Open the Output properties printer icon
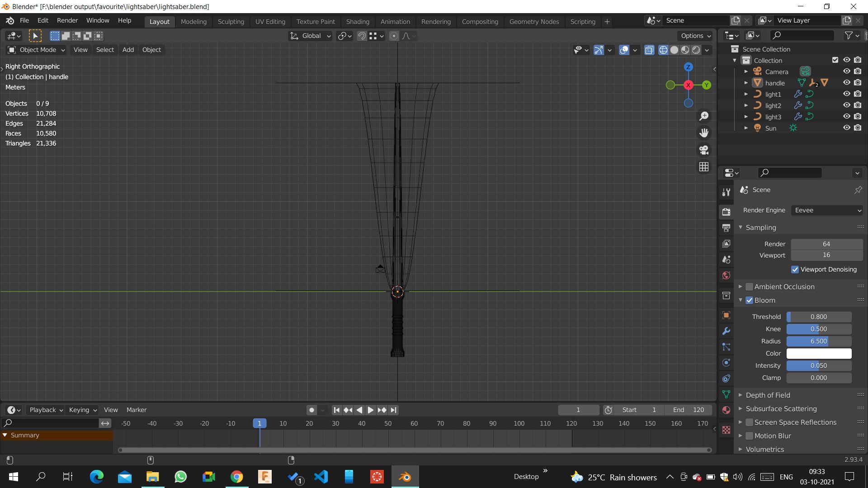The height and width of the screenshot is (488, 868). pyautogui.click(x=726, y=228)
